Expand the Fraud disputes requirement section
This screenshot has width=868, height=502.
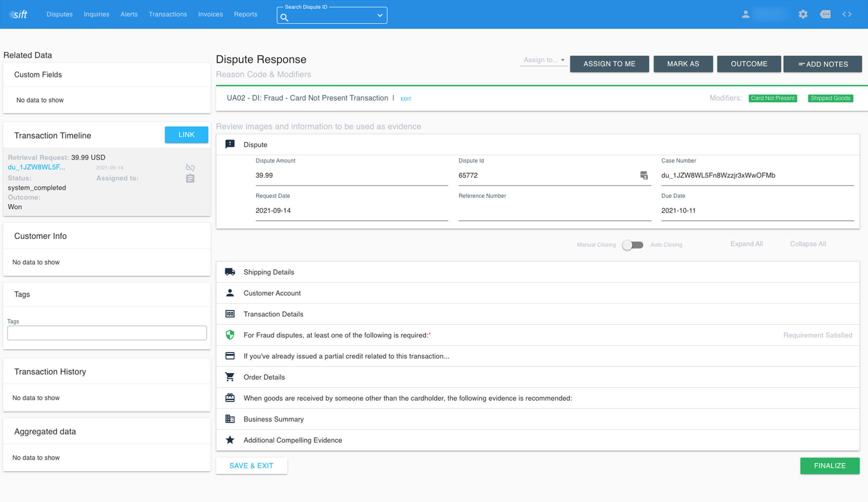point(336,335)
